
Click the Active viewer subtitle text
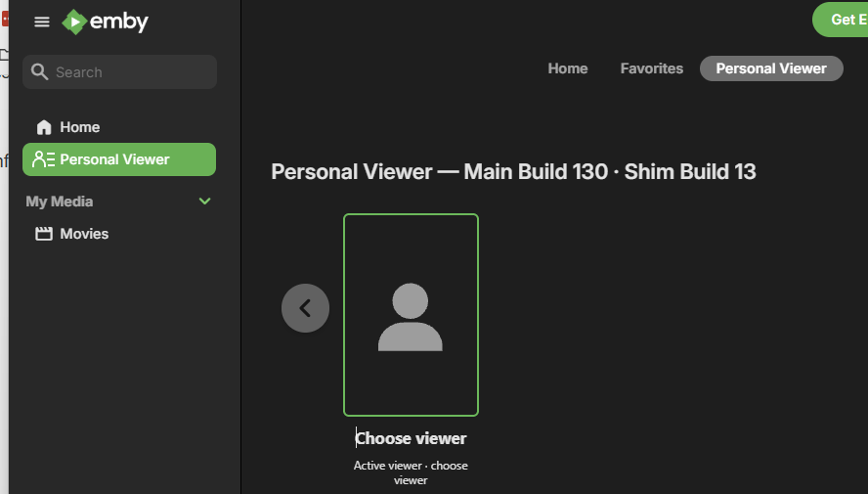(411, 472)
